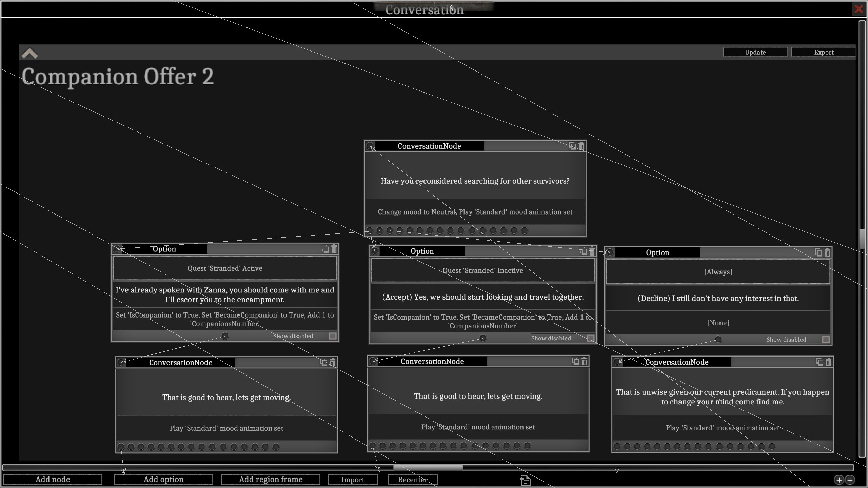Open the Import dialog

[x=353, y=479]
